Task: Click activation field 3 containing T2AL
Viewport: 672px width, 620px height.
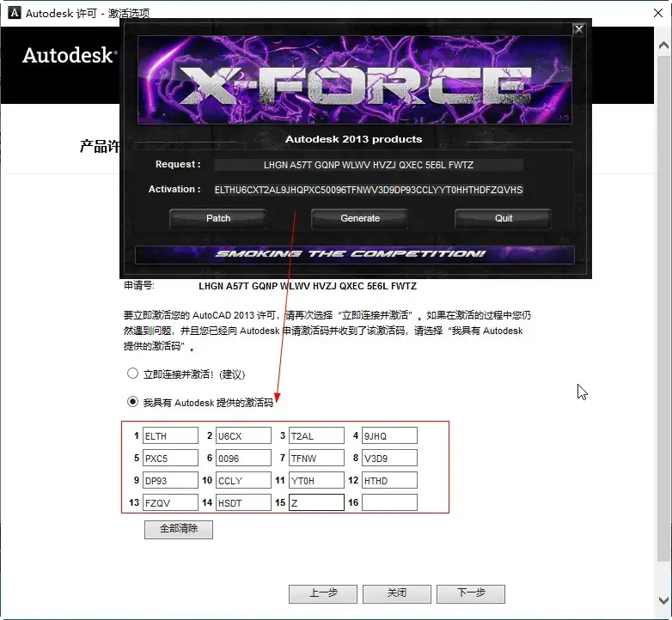Action: click(316, 435)
